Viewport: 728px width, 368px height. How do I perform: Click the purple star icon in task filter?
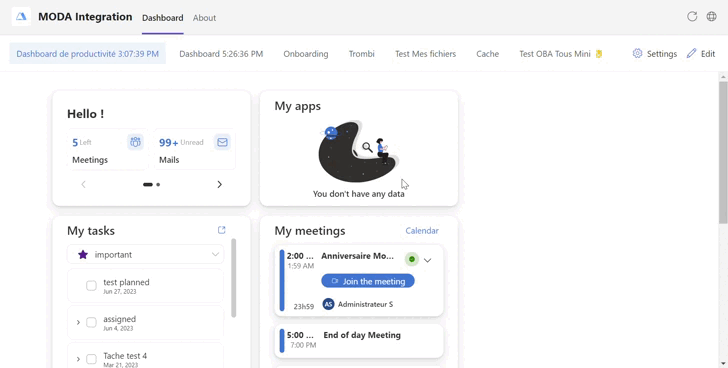[83, 254]
